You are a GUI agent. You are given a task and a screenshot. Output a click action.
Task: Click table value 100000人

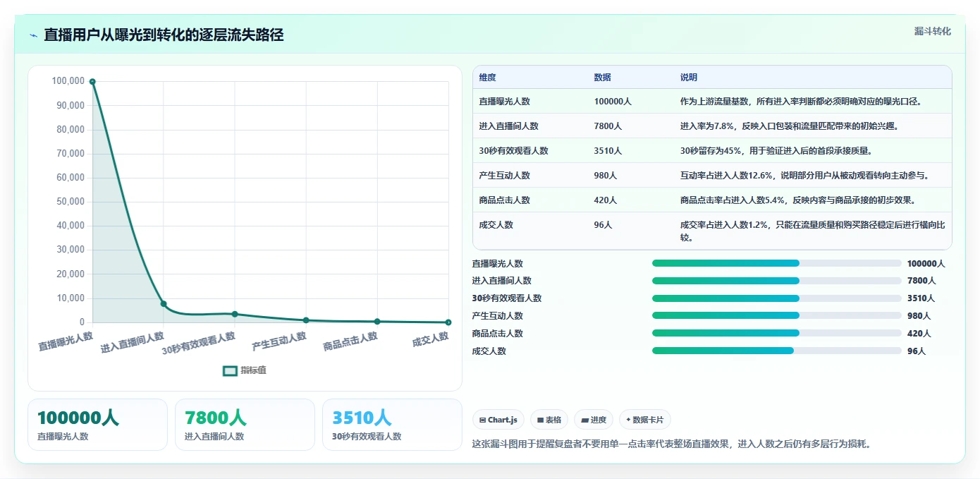pyautogui.click(x=613, y=102)
